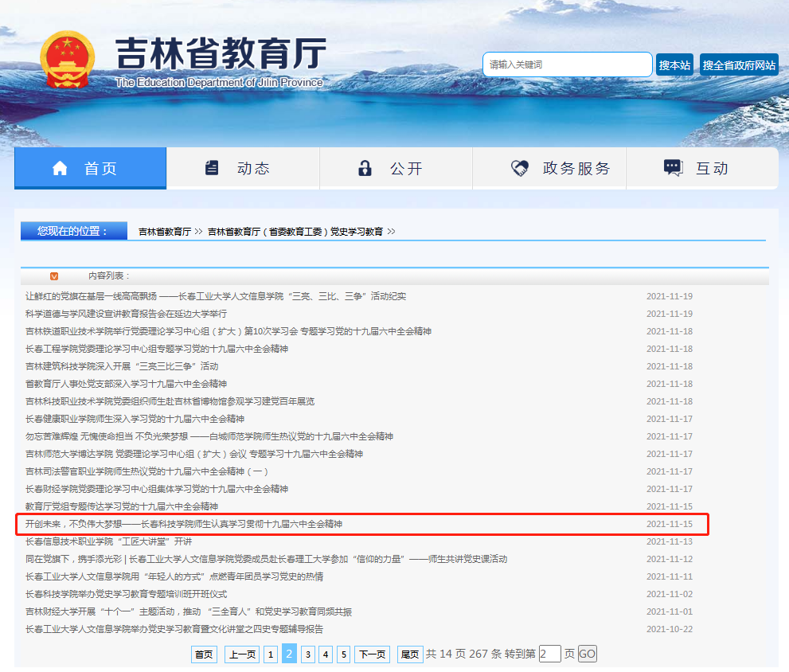Click the 搜本站 search button
The image size is (789, 672).
pos(674,65)
